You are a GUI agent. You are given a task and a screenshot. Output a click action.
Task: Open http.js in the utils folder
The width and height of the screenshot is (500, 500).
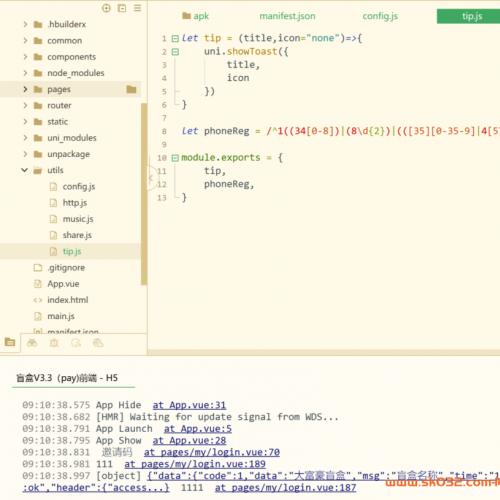[x=75, y=203]
